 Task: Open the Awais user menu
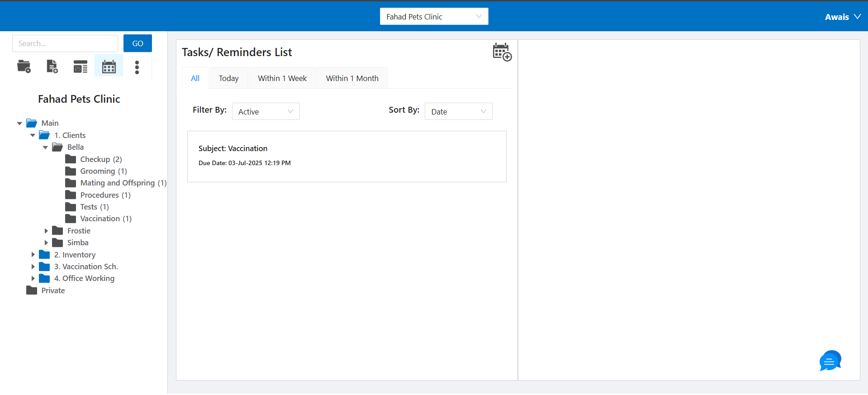pyautogui.click(x=843, y=17)
